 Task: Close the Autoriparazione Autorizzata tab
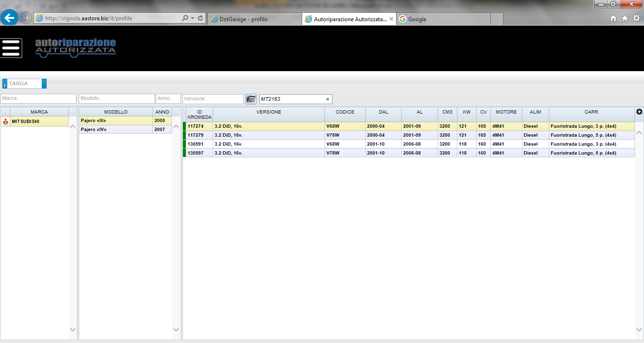391,19
